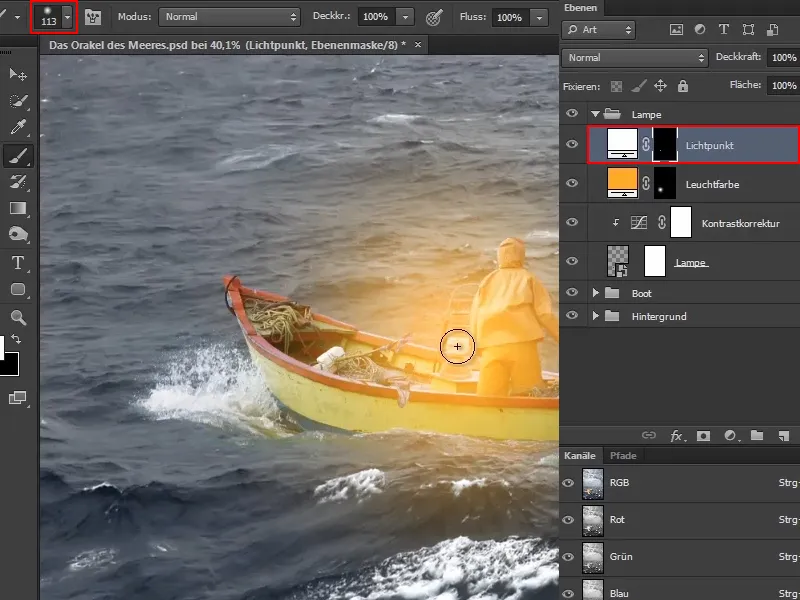Screen dimensions: 800x600
Task: Filter layers by shape layers icon
Action: tap(748, 30)
